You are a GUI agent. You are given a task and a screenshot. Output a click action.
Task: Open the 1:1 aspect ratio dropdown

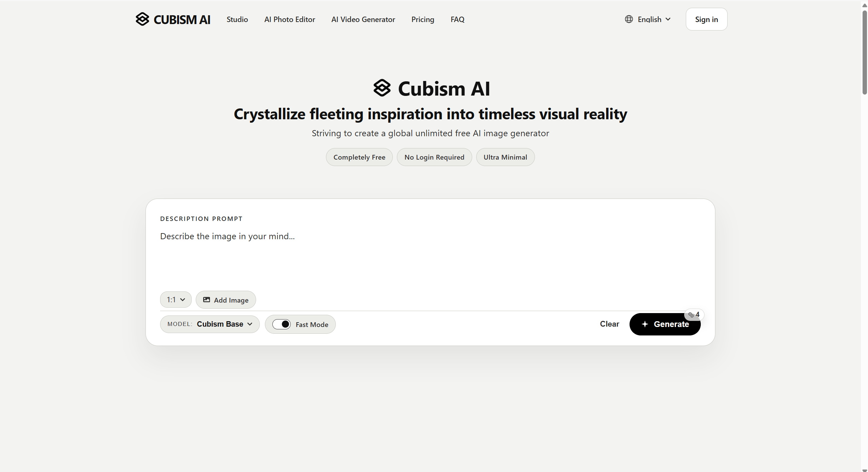point(176,300)
